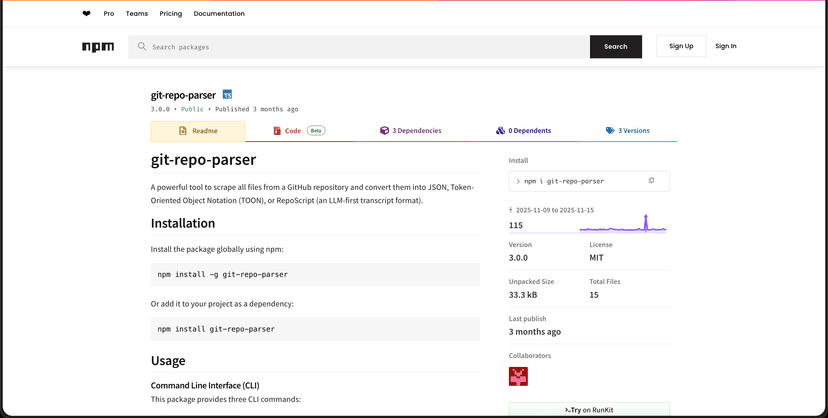
Task: Click the Command Line Interface (CLI) subheading
Action: coord(205,385)
